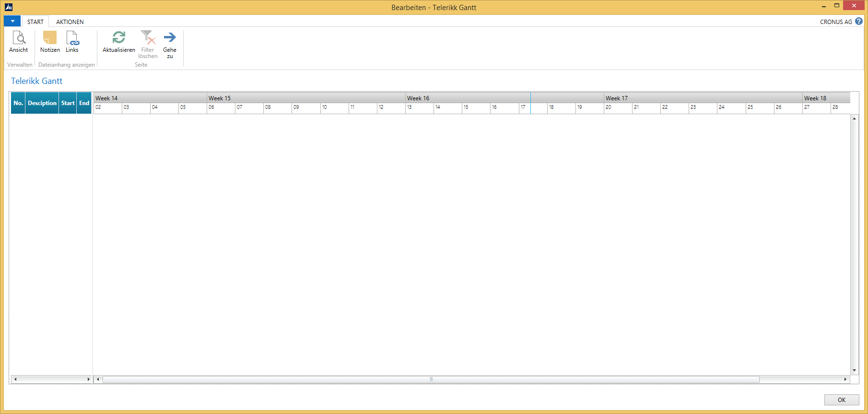Screen dimensions: 868x414
Task: Click the timeline horizontal scrollbar right arrow
Action: coord(845,379)
